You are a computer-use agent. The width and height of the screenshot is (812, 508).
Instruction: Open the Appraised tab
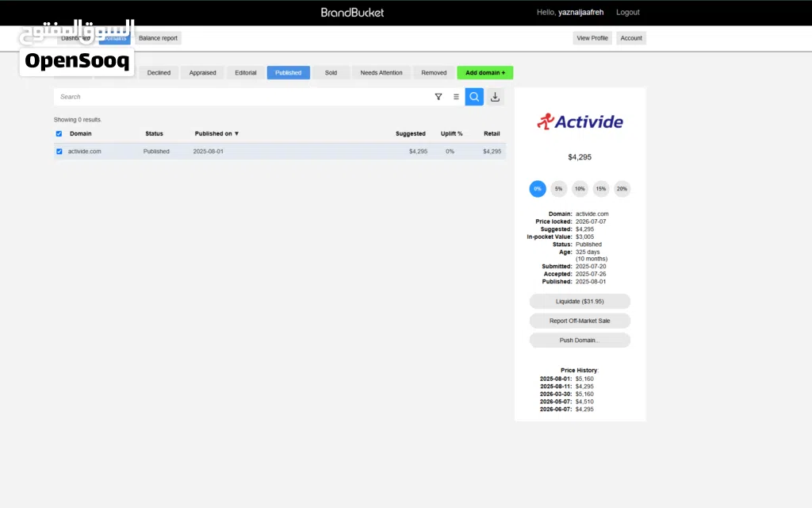point(202,72)
